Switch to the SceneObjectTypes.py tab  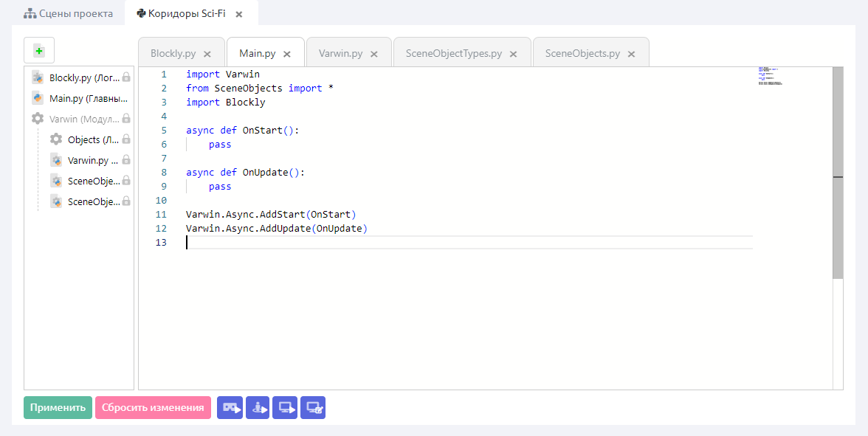[x=453, y=54]
